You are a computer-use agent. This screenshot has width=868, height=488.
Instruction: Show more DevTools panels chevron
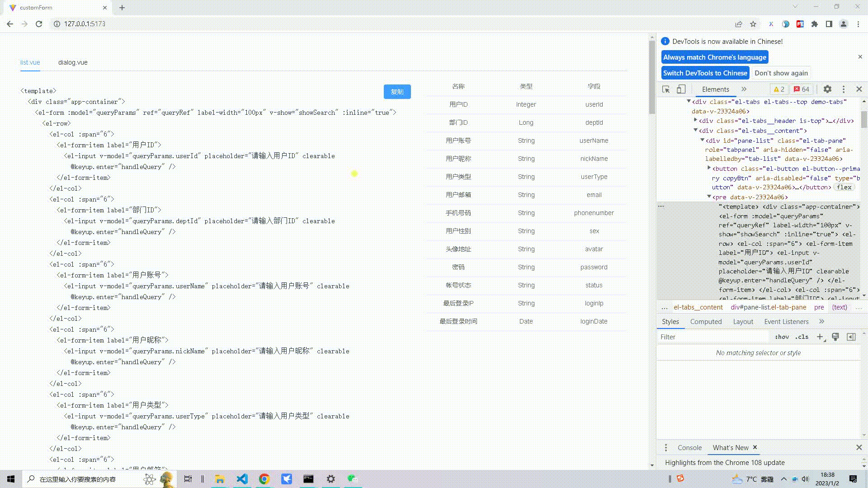(744, 89)
